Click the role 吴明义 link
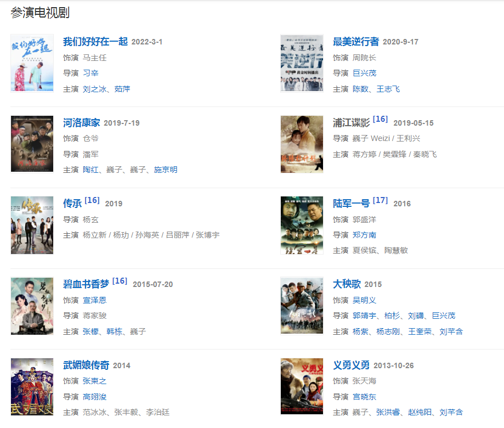 pos(365,300)
